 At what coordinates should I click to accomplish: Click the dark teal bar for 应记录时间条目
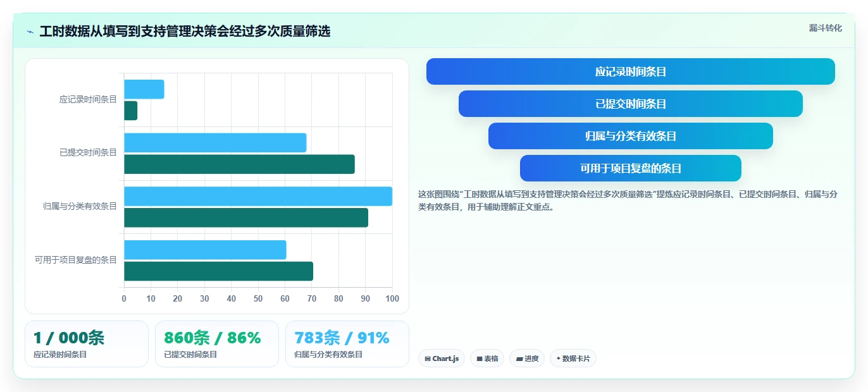click(131, 111)
